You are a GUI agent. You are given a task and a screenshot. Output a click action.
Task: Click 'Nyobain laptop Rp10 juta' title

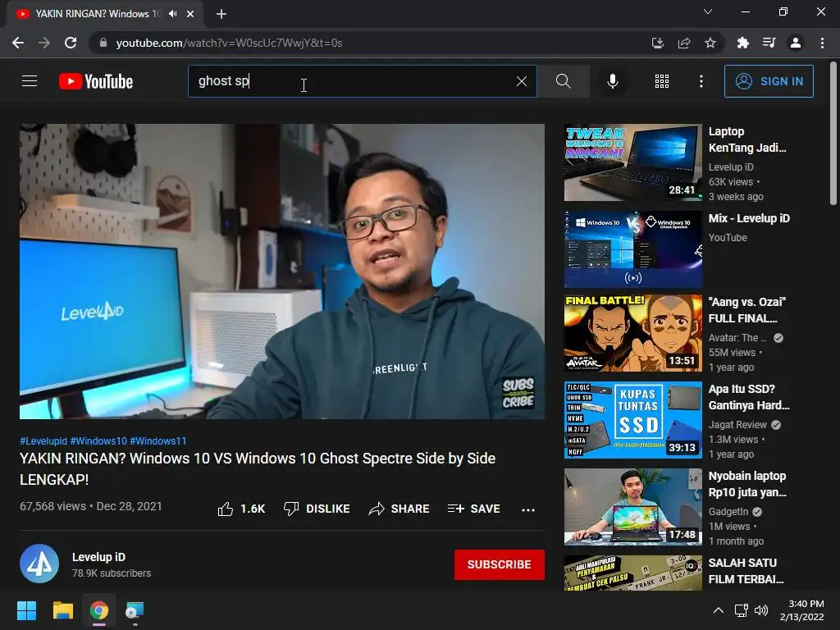pos(747,484)
